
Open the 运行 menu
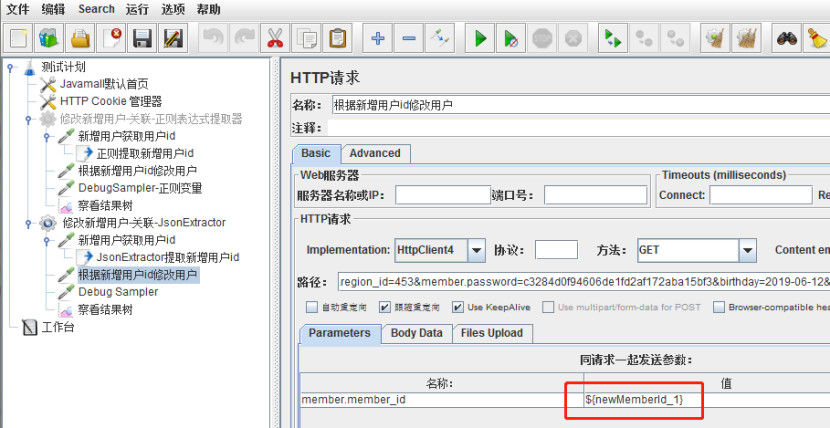coord(137,9)
